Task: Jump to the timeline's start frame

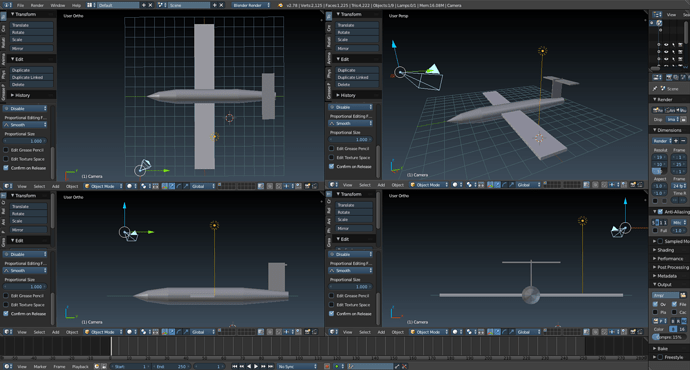Action: (235, 366)
